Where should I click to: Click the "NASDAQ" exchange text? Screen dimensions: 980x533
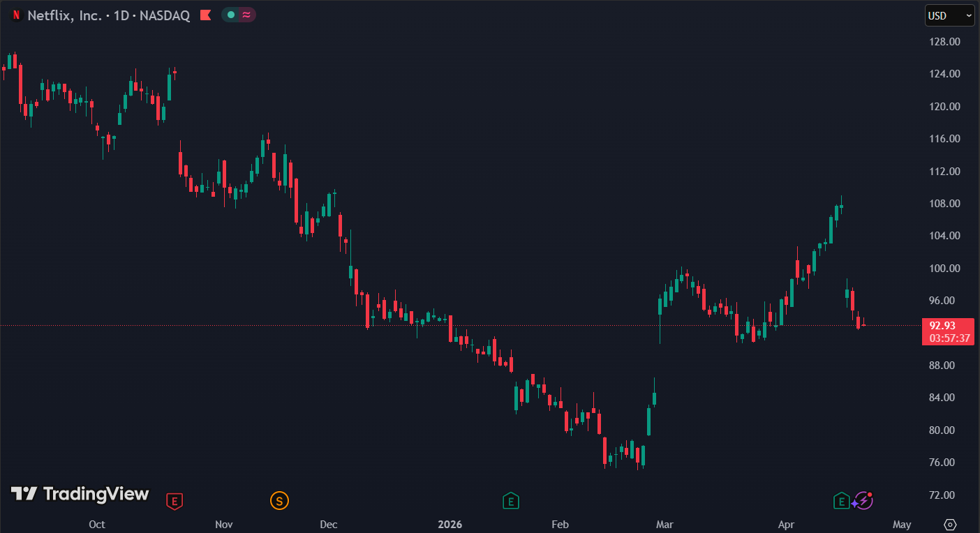pos(165,15)
